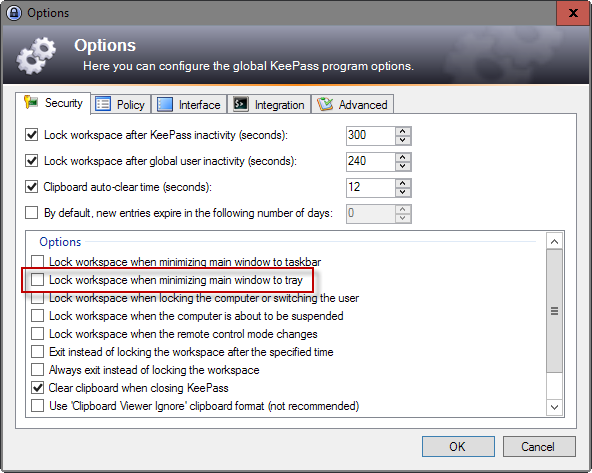Decrease KeePass inactivity seconds with down arrow
Image resolution: width=592 pixels, height=473 pixels.
(x=403, y=140)
